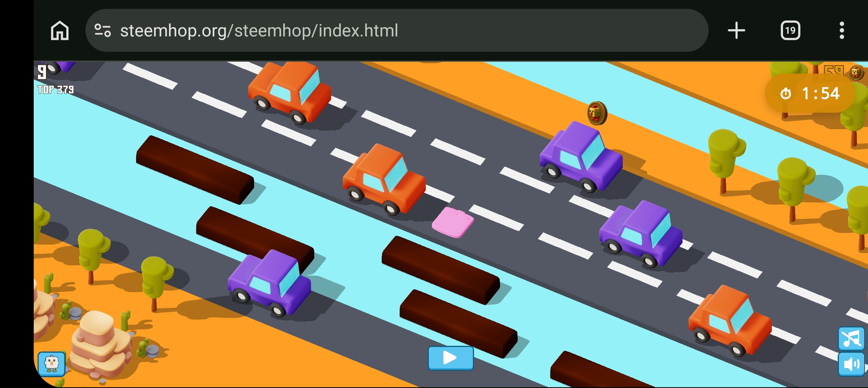Tap the current score 9 display

42,72
